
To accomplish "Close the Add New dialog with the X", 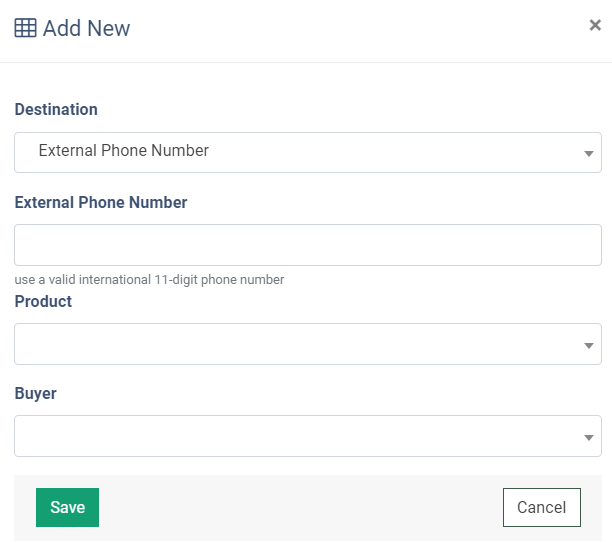I will pyautogui.click(x=595, y=25).
